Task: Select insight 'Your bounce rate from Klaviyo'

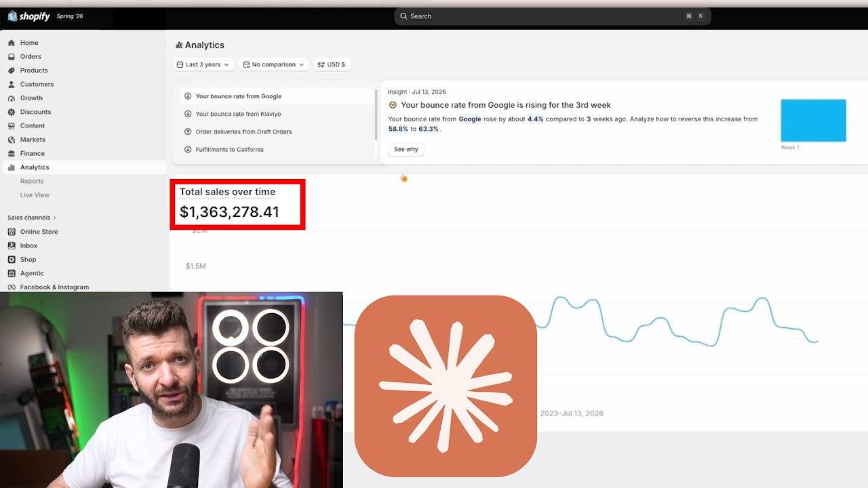Action: (x=277, y=114)
